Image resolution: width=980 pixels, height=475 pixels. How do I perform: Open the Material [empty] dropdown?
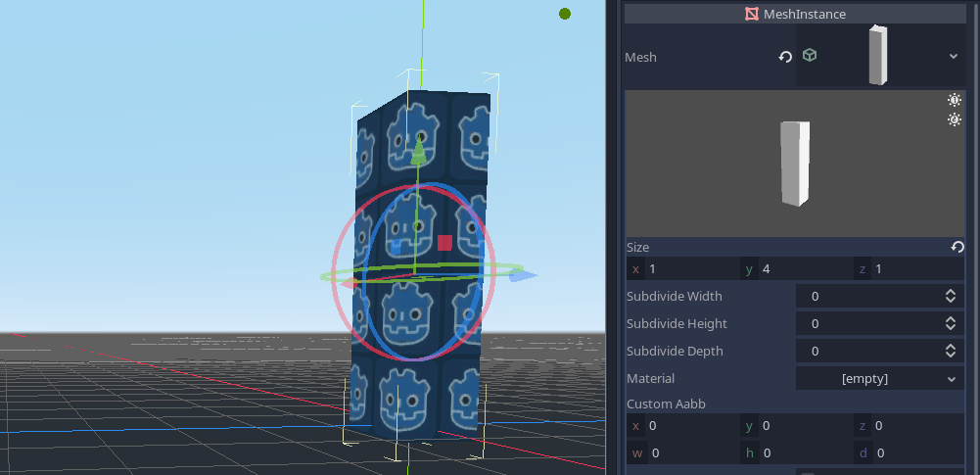[x=880, y=379]
